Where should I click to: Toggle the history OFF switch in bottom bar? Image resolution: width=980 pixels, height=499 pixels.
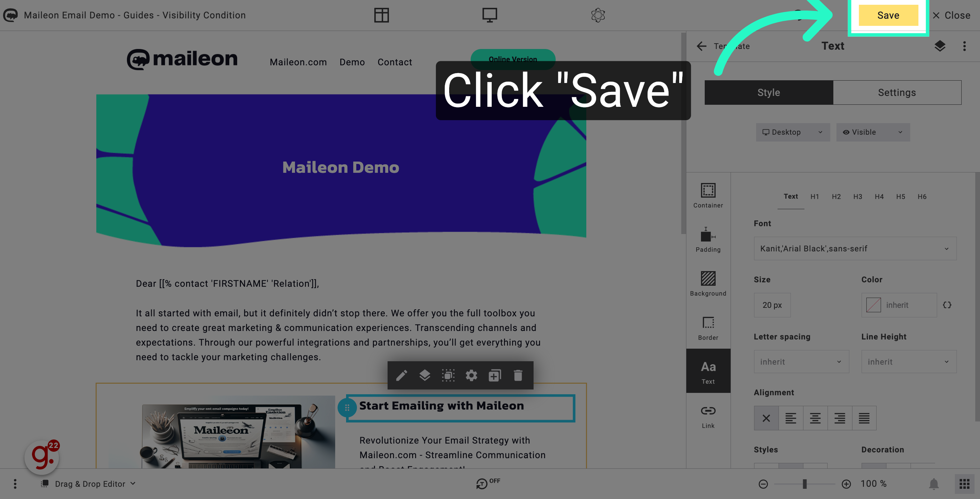click(x=488, y=483)
